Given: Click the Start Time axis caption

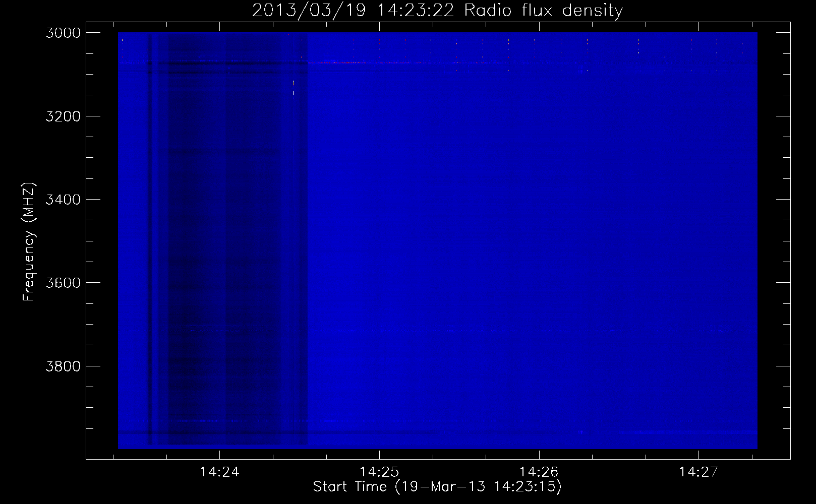Looking at the screenshot, I should (x=437, y=487).
